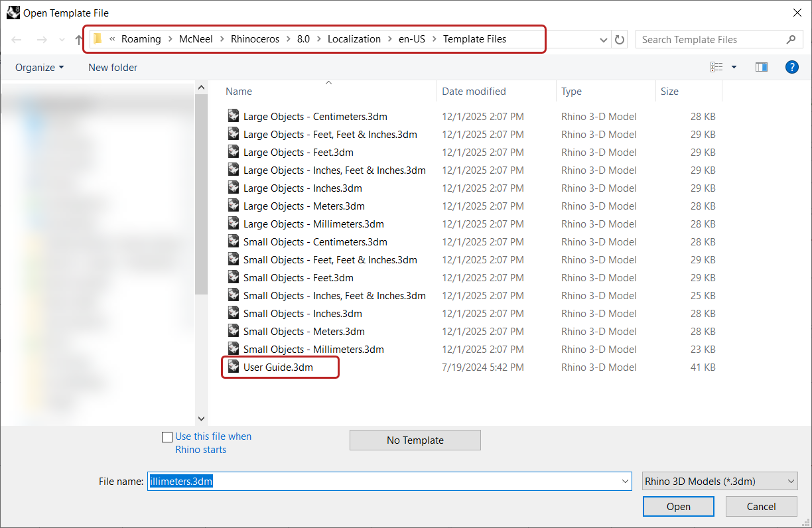Expand the file type Rhino 3D Models dropdown
Viewport: 812px width, 528px height.
720,482
